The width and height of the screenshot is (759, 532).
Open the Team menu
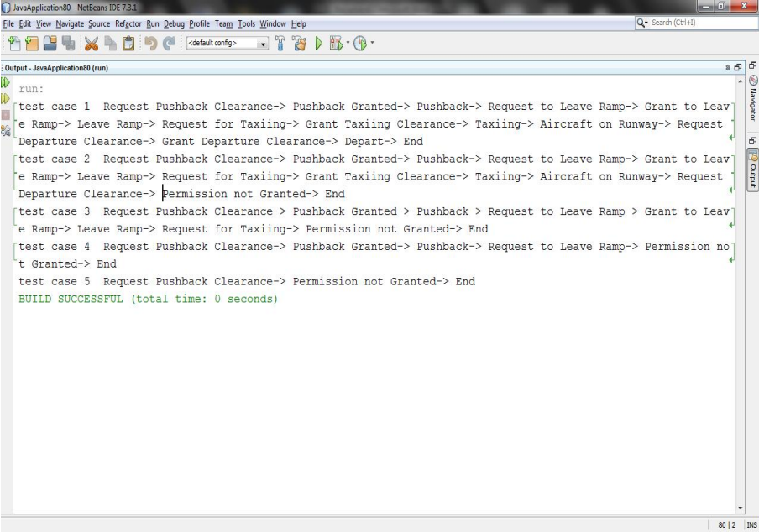[x=223, y=23]
